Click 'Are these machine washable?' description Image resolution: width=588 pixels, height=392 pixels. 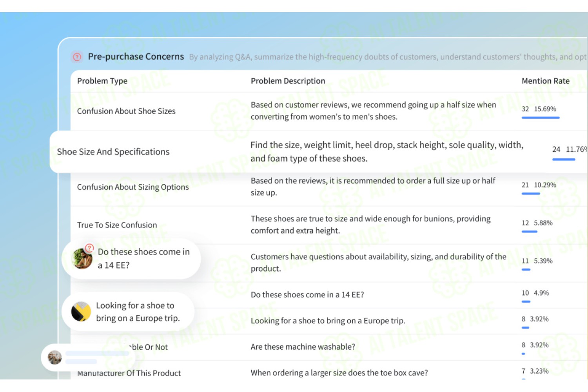pyautogui.click(x=303, y=347)
